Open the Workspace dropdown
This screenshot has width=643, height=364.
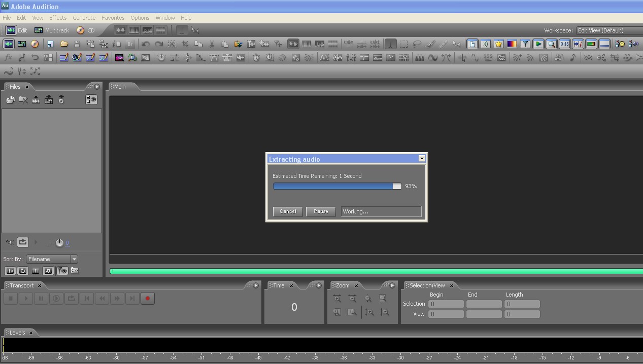[x=609, y=30]
